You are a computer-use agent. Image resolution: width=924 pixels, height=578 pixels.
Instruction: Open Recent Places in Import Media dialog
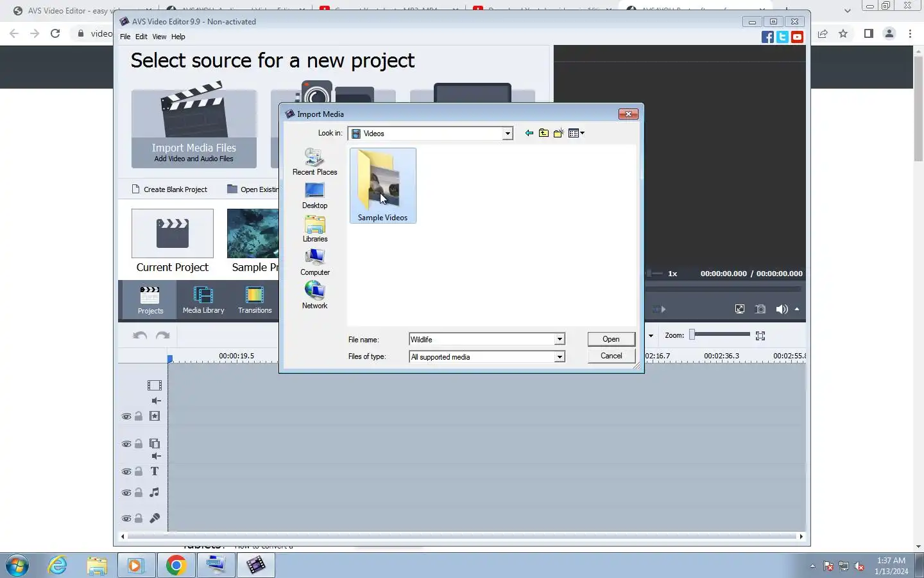click(314, 162)
